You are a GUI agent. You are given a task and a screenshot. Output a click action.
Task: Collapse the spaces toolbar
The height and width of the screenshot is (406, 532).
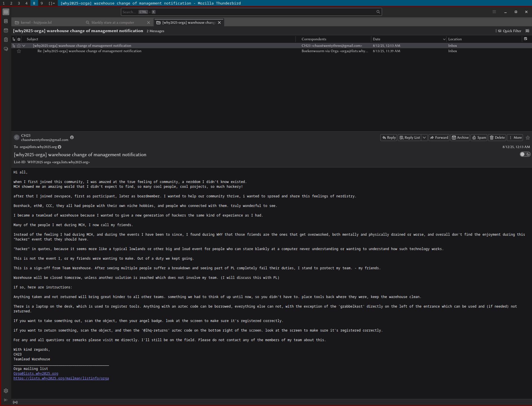[6, 400]
